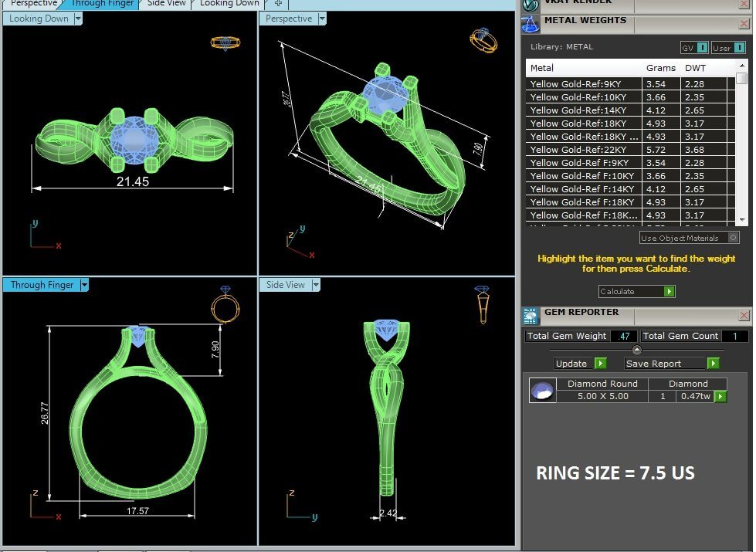Click the metal list scrollbar down arrow

click(741, 220)
